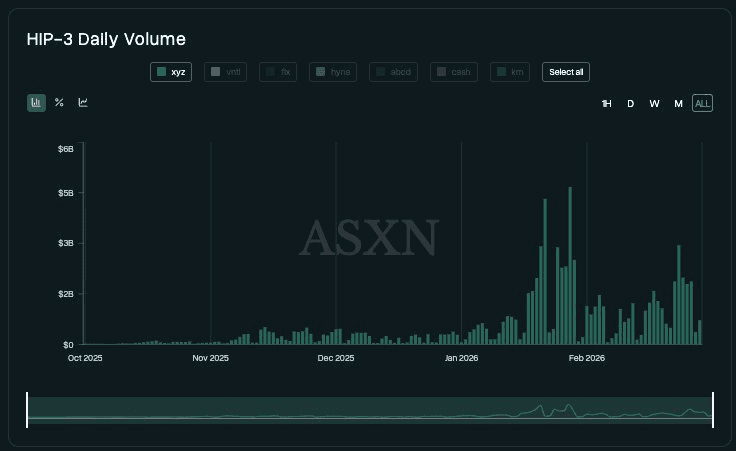736x451 pixels.
Task: Enable the cash series legend
Action: 453,72
